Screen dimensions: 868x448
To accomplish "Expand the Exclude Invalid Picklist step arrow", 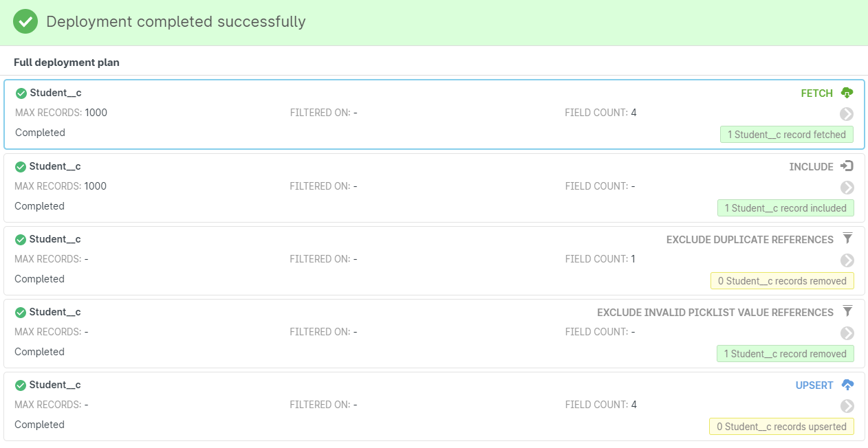I will click(x=847, y=333).
